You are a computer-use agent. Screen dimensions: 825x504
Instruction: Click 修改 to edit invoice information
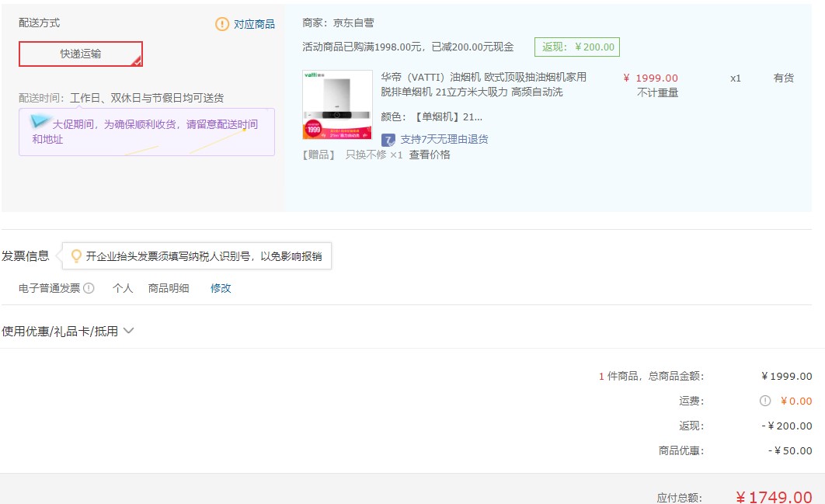pos(221,288)
